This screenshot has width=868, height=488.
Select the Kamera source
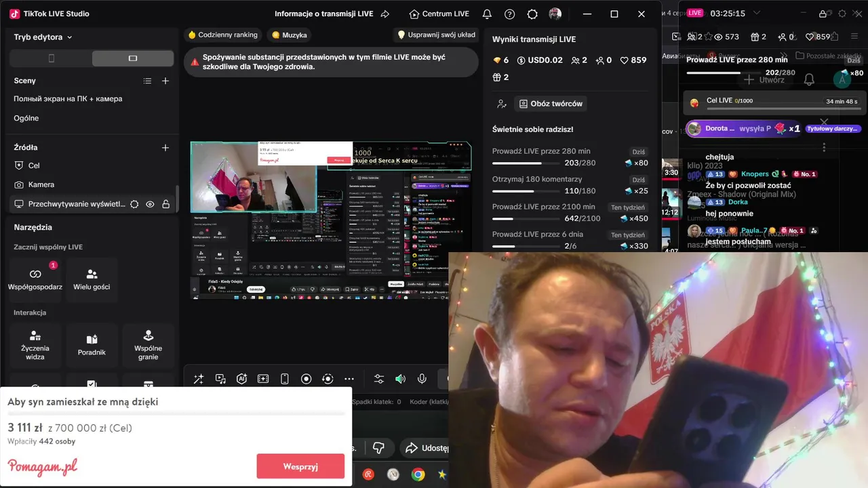(x=92, y=184)
